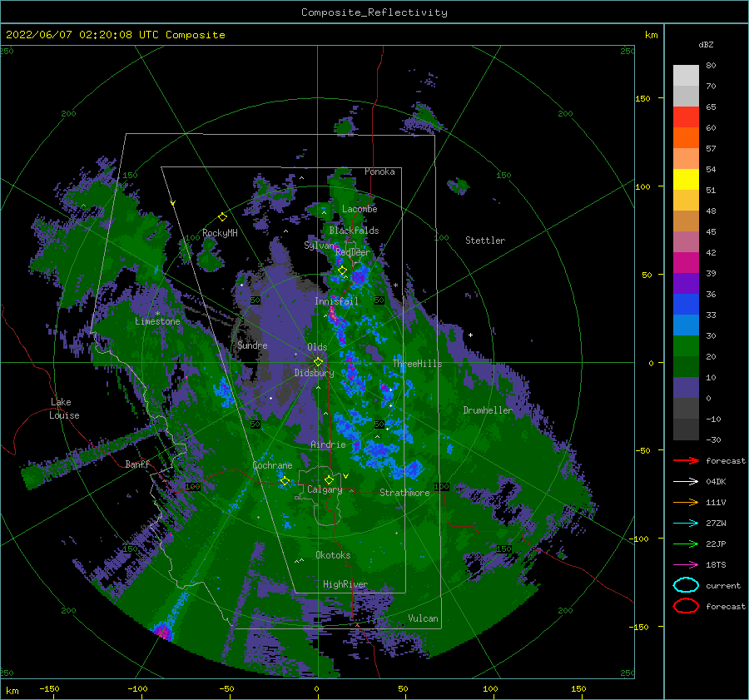
Task: Select the purple 36–39 dBZ swatch
Action: 686,283
